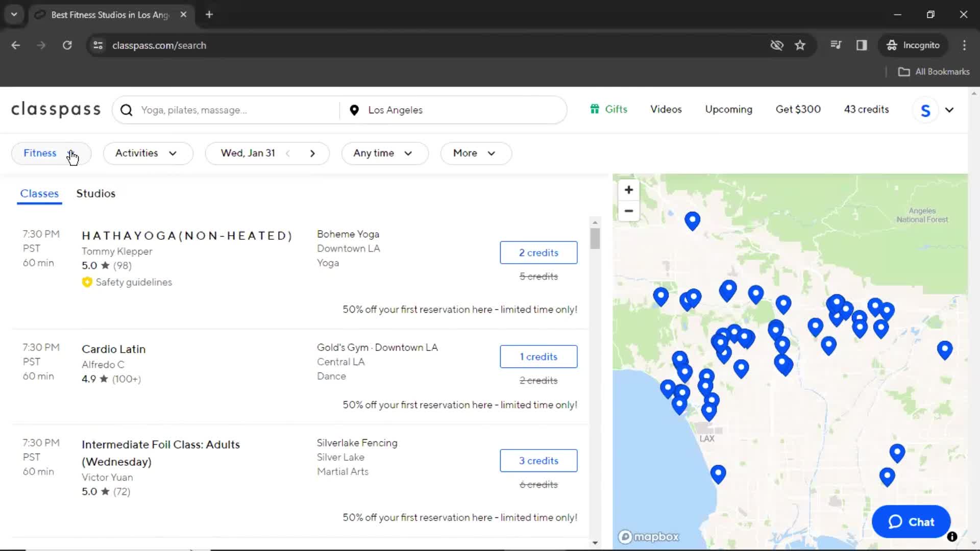Go to the next date
The width and height of the screenshot is (980, 551).
pos(312,154)
